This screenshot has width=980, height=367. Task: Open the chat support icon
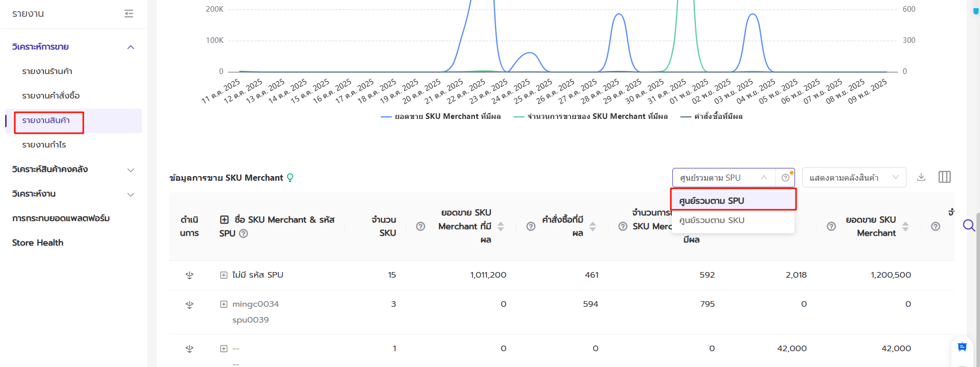click(962, 347)
